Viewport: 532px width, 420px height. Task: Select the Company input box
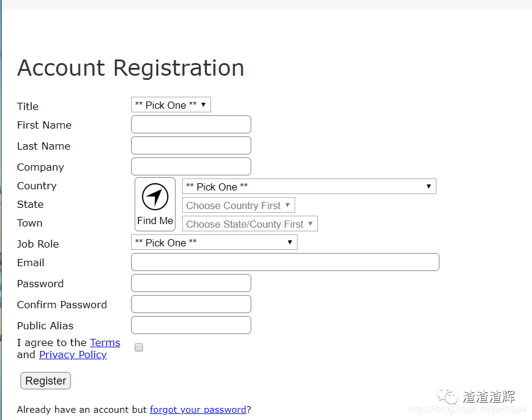(x=191, y=167)
